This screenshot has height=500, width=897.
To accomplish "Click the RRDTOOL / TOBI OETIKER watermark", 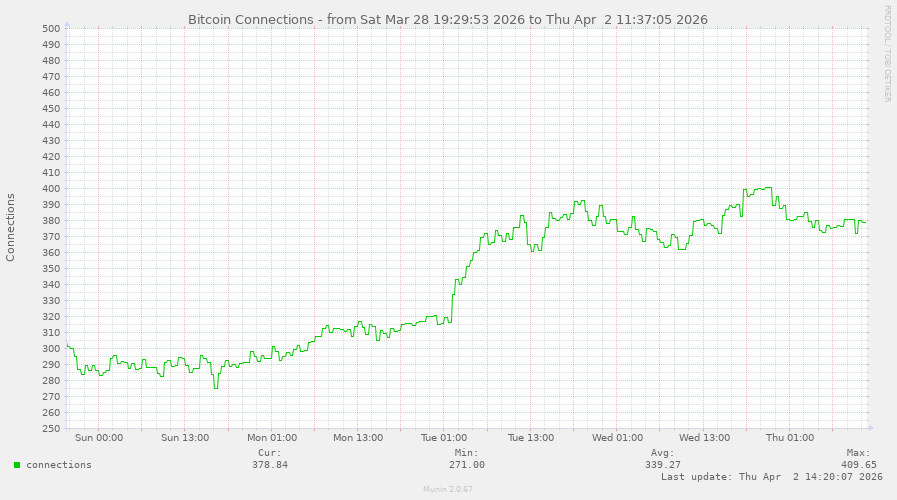I will tap(887, 53).
